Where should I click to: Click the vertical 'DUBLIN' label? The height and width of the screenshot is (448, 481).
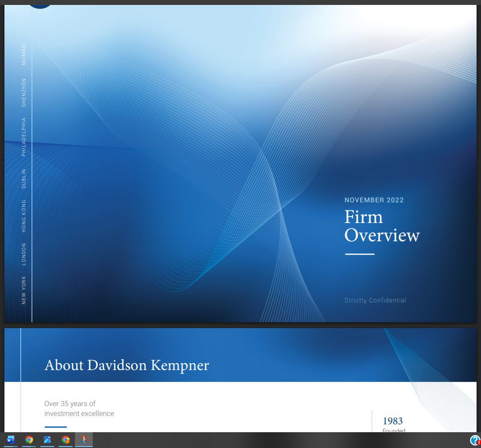coord(24,178)
